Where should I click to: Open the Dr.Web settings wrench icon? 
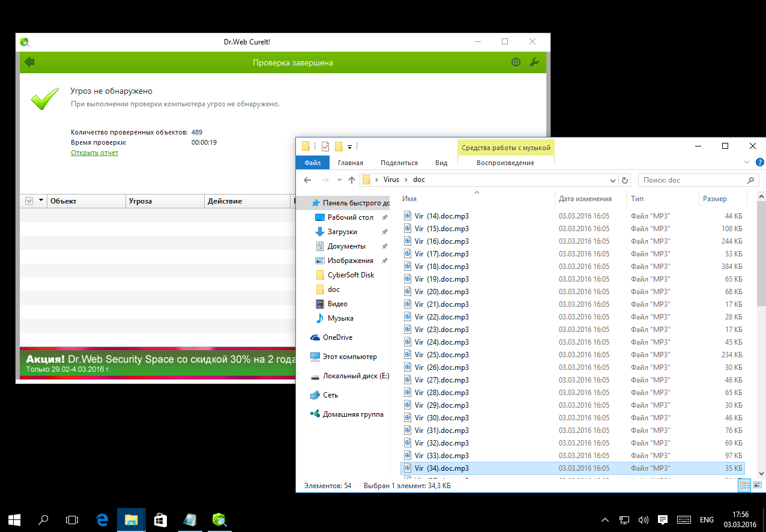pos(534,62)
